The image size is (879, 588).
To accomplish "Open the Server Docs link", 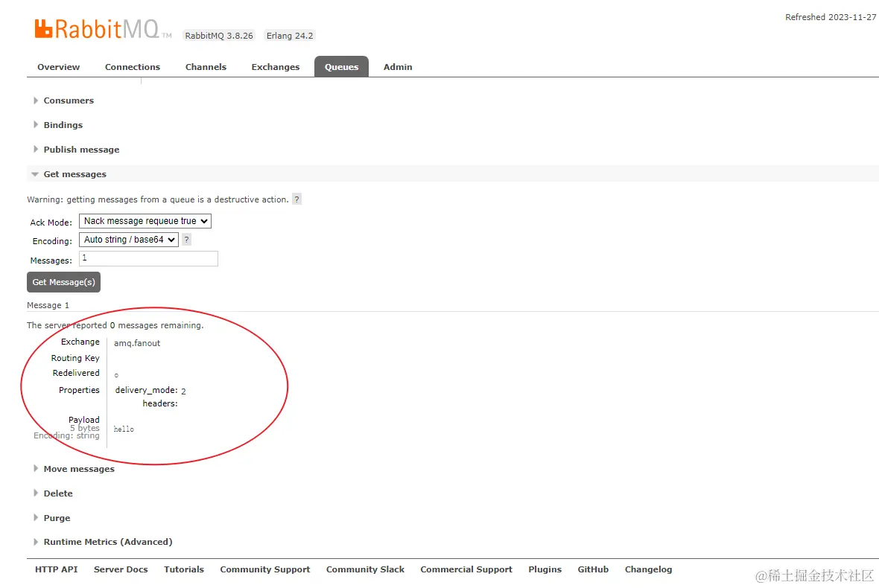I will tap(121, 569).
